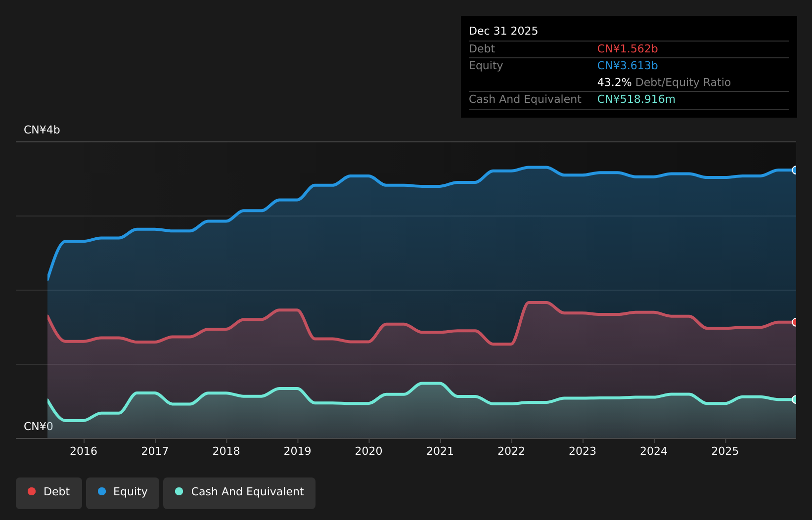812x520 pixels.
Task: Click the 2020 x-axis label
Action: (368, 451)
